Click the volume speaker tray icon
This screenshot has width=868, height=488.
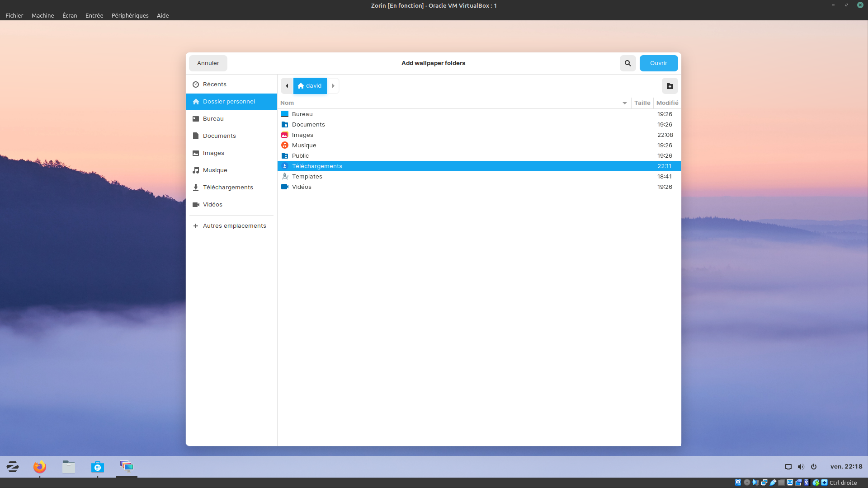click(801, 467)
